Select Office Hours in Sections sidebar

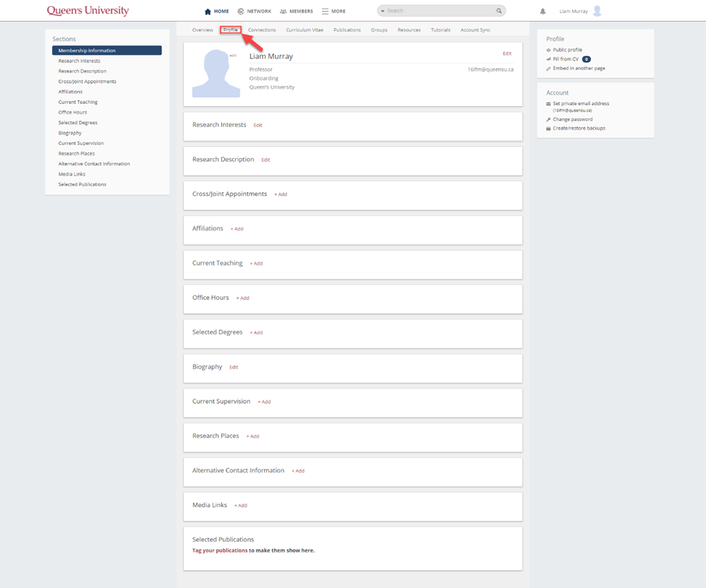point(72,112)
